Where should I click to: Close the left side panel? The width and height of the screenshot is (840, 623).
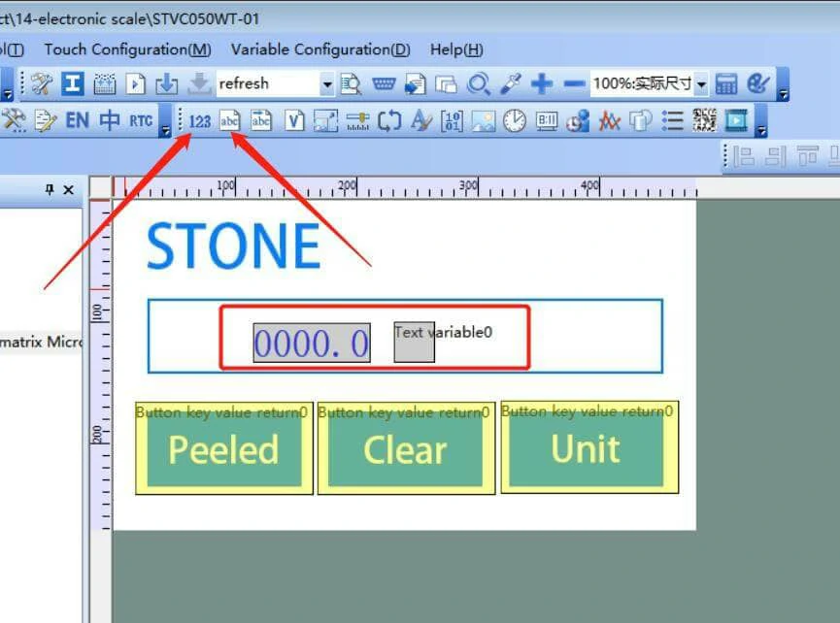click(x=69, y=189)
